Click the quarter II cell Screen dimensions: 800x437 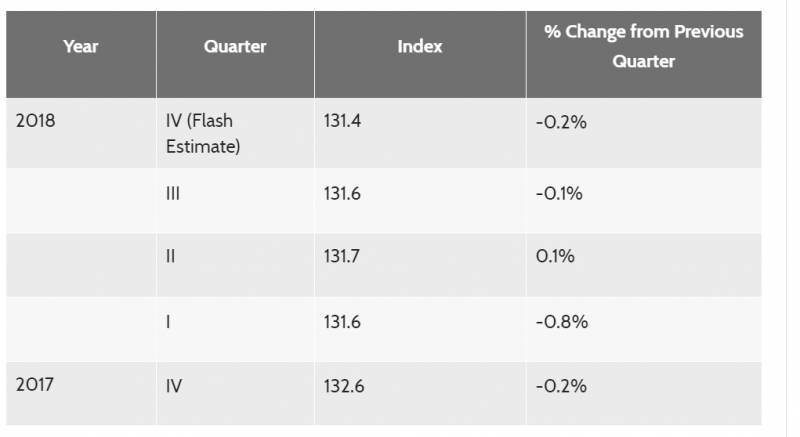tap(171, 256)
